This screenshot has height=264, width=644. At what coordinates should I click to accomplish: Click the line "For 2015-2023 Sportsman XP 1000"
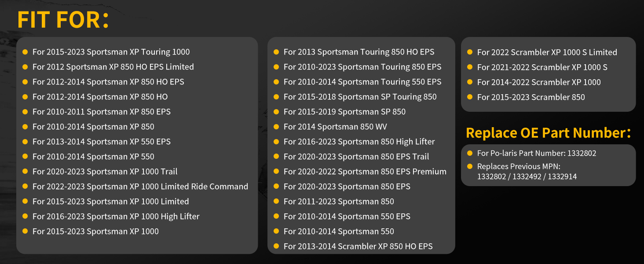pos(95,231)
